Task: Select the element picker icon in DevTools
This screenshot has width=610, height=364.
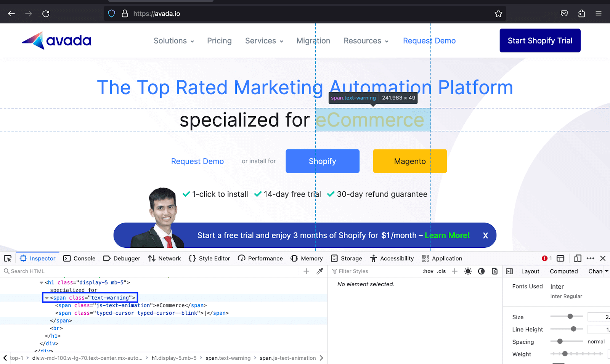Action: 8,258
